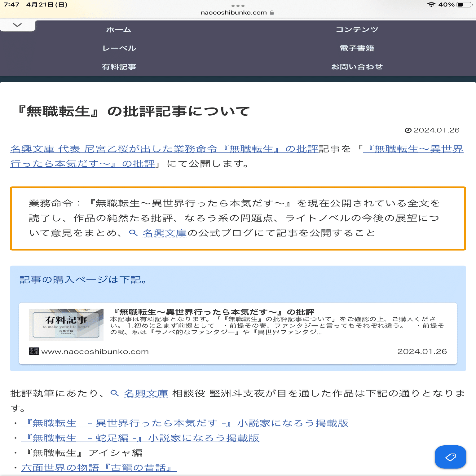Open the 六面世界の物語『古龍の昔話』 link
Image resolution: width=476 pixels, height=476 pixels.
click(x=99, y=468)
